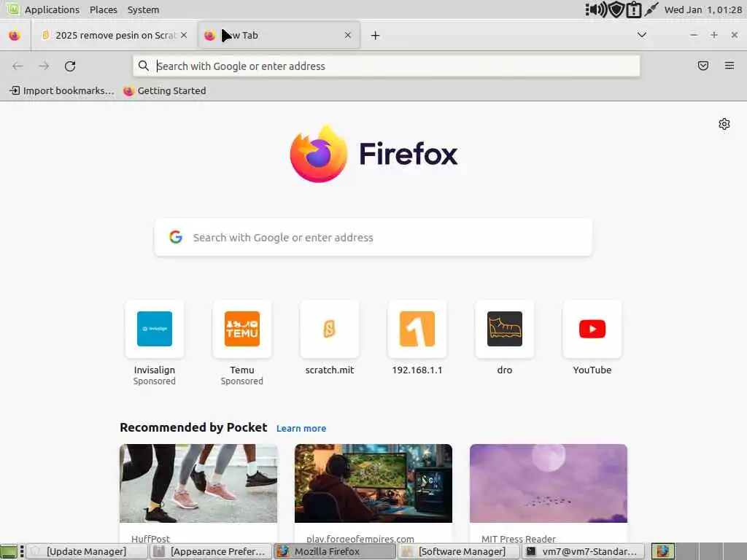Reload the current page

click(x=70, y=66)
